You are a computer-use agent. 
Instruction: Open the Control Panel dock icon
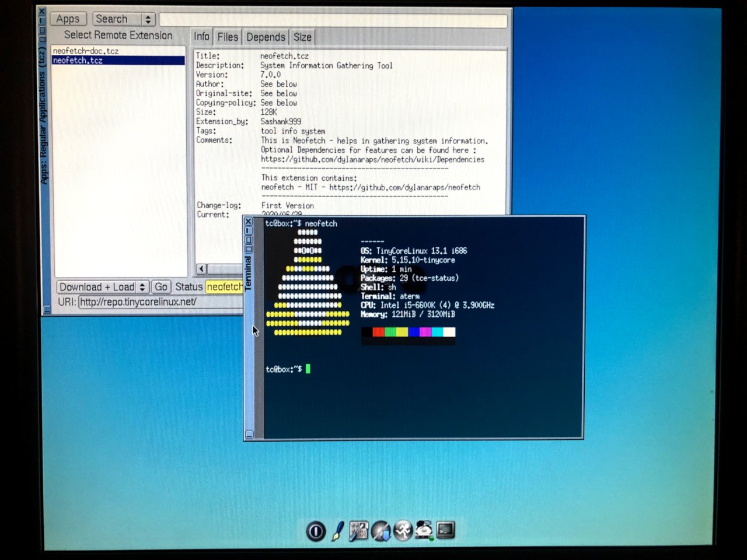pos(359,531)
